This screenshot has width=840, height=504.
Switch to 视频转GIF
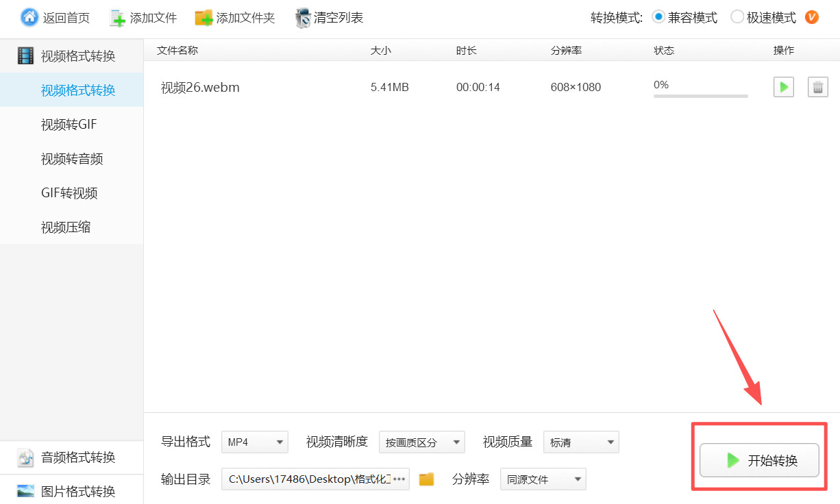coord(71,125)
